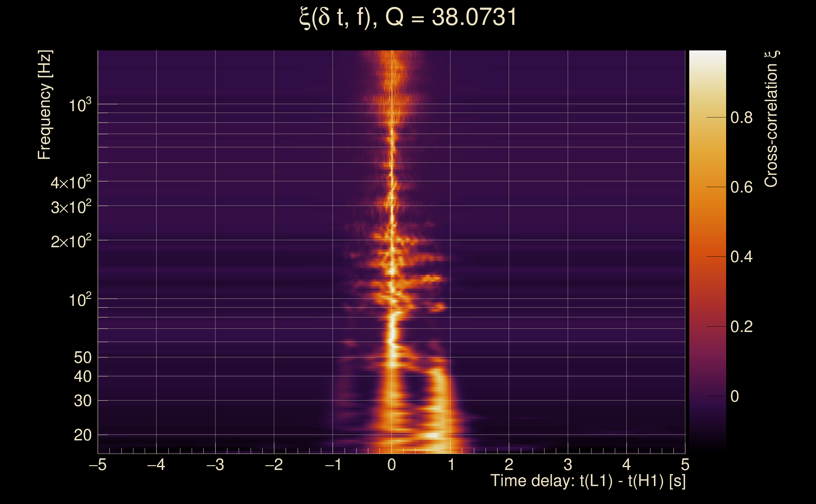Click the 10³ frequency tick label
The width and height of the screenshot is (816, 504).
click(x=79, y=105)
